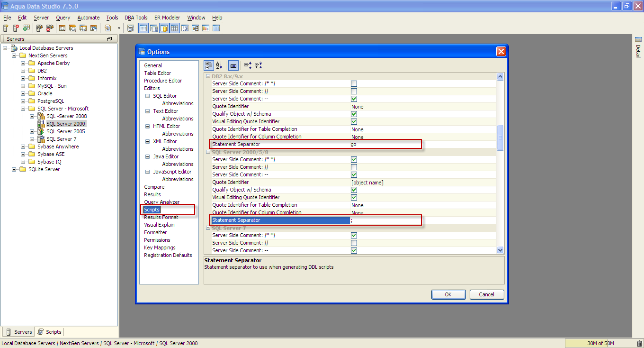Select Key Mappings options category

(160, 247)
